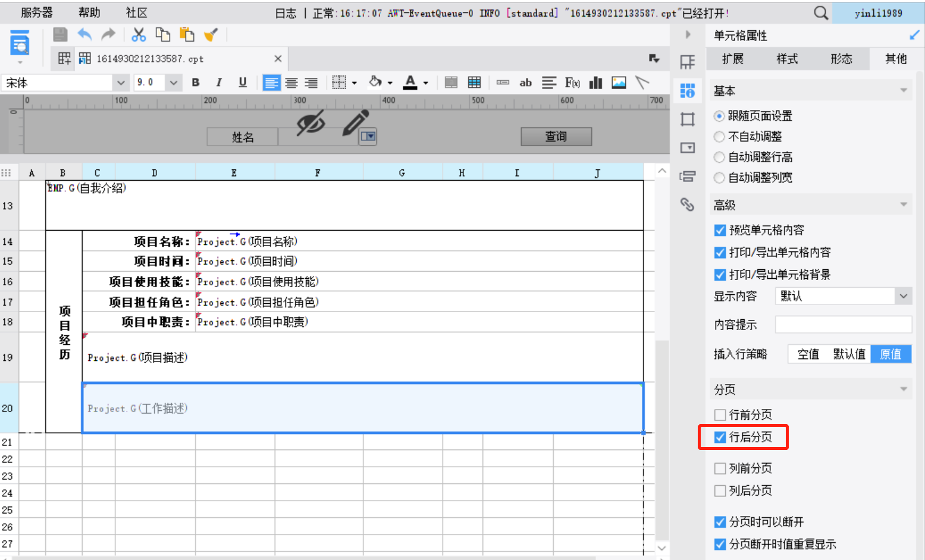
Task: Click the Cut scissors icon
Action: 139,34
